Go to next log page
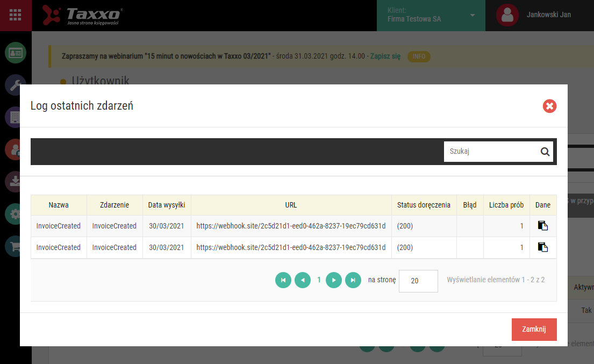The height and width of the screenshot is (364, 594). click(334, 280)
